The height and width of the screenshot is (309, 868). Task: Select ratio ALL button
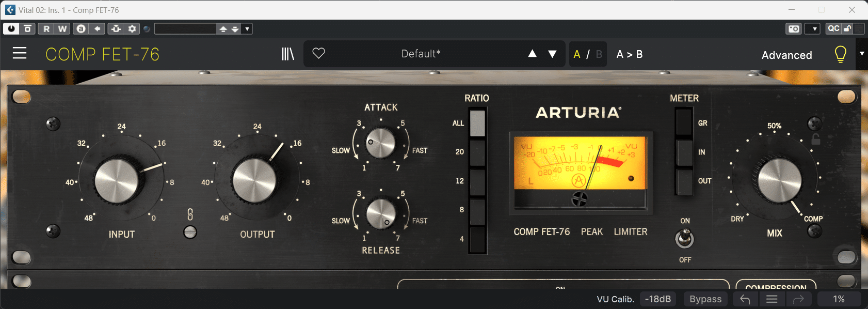tap(477, 123)
